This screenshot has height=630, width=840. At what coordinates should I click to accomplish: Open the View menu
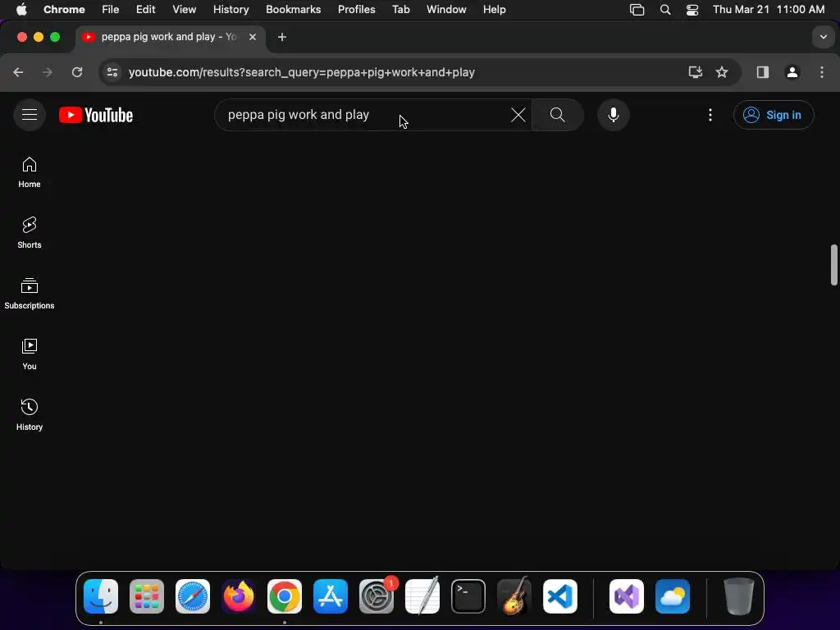click(184, 9)
